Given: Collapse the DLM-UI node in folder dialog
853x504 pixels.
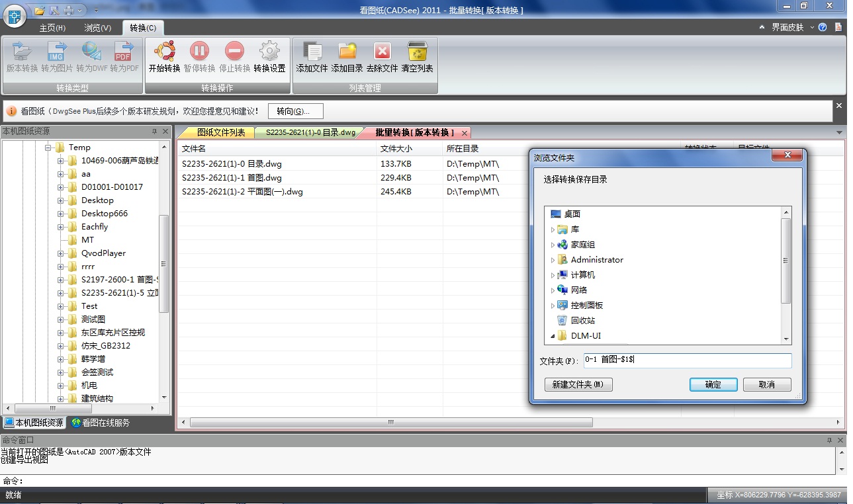Looking at the screenshot, I should click(x=553, y=336).
